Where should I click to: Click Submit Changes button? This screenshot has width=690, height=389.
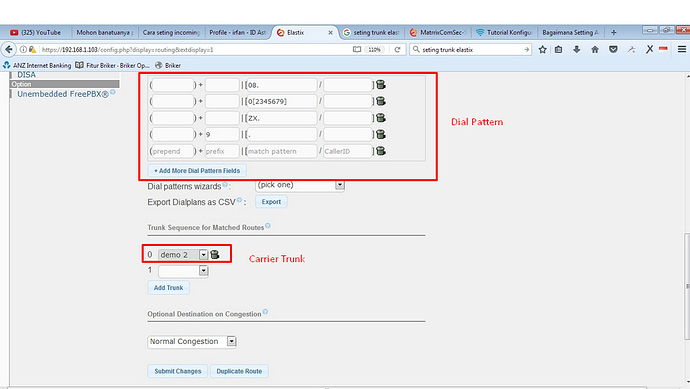pos(178,371)
